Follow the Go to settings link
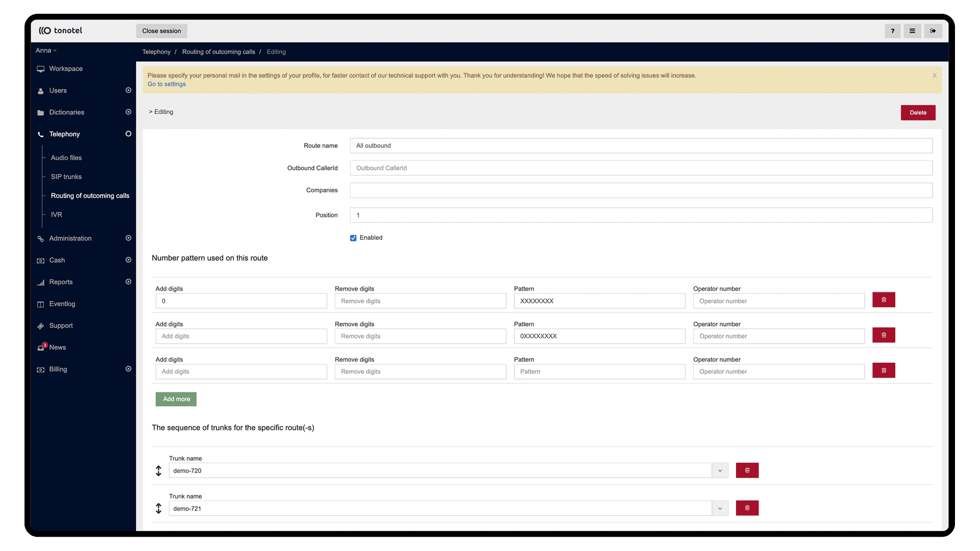Viewport: 980px width, 551px height. (166, 84)
